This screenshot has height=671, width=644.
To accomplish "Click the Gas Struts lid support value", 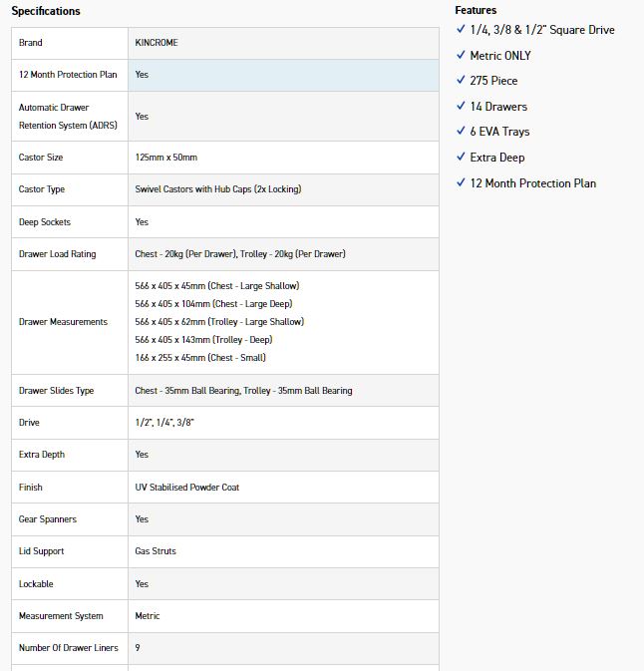I will (157, 551).
